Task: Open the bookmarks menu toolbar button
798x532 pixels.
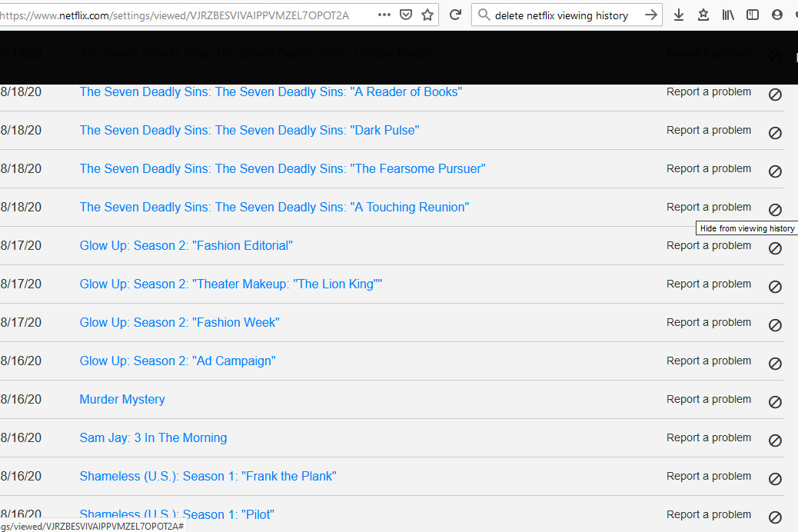Action: (703, 15)
